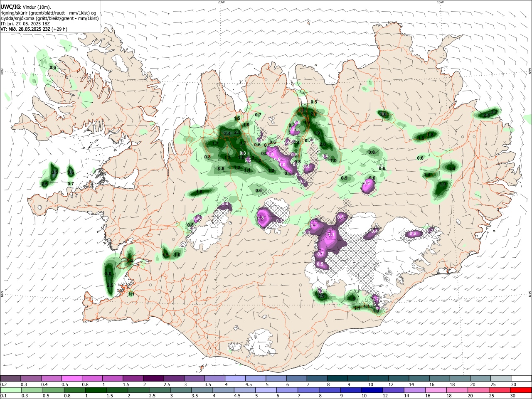Click the '3.6' precipitation value in the northeast
The image size is (532, 399).
click(383, 114)
